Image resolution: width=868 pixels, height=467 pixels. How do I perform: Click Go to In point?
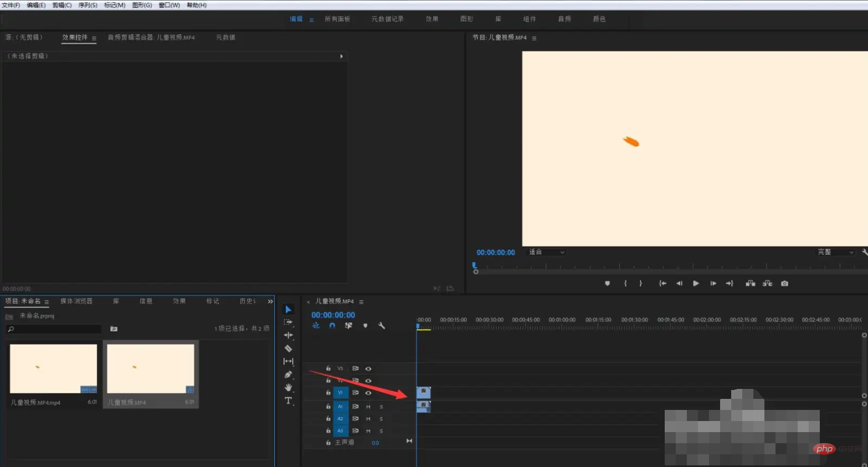click(662, 283)
